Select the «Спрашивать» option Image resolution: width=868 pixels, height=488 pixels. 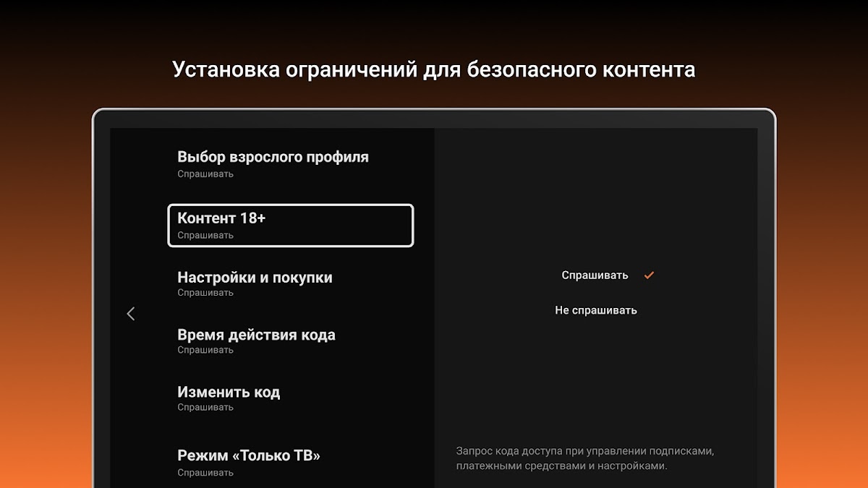pos(595,275)
